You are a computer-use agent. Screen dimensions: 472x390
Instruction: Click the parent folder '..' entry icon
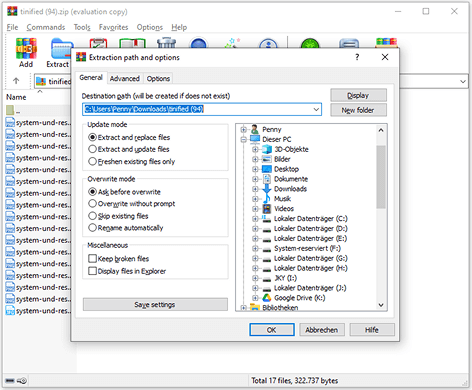(x=10, y=110)
